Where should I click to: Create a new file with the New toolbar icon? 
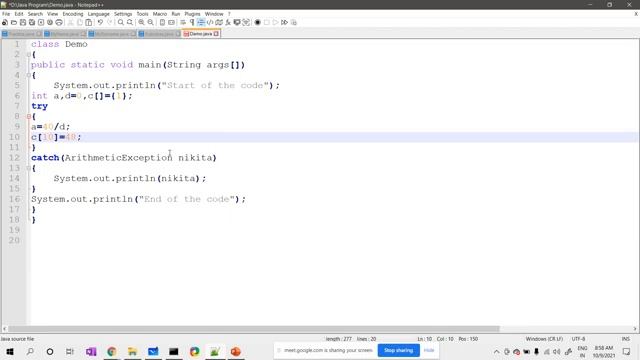(5, 22)
